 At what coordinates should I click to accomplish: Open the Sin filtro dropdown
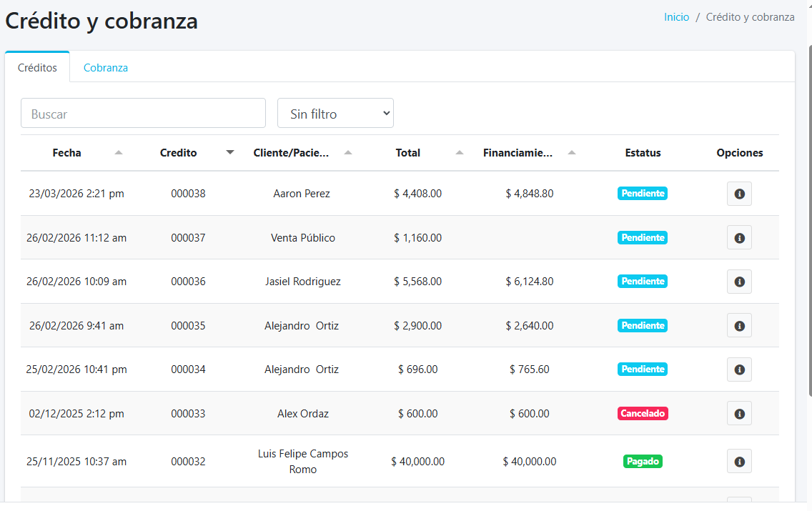[x=335, y=114]
